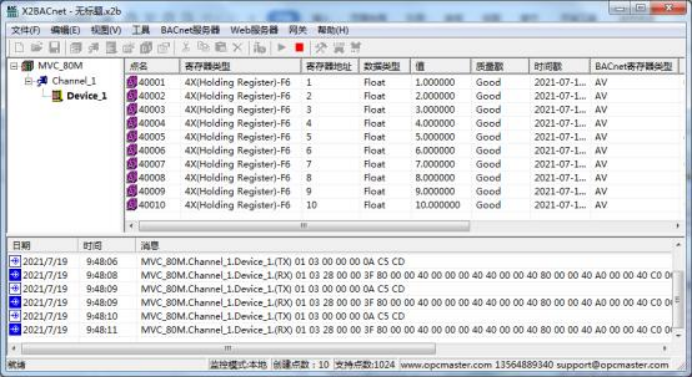
Task: Open the 文件(F) menu
Action: pyautogui.click(x=26, y=30)
